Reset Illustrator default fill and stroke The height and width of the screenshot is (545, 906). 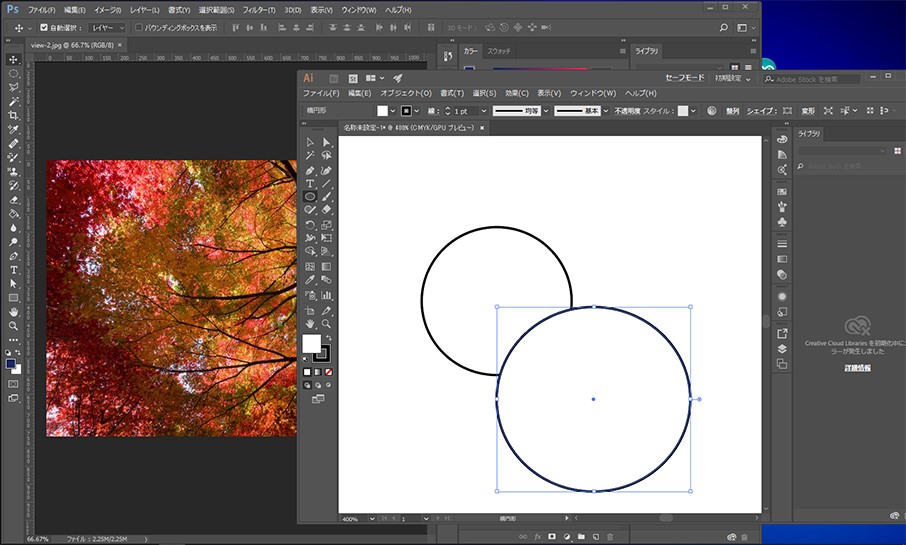point(306,359)
